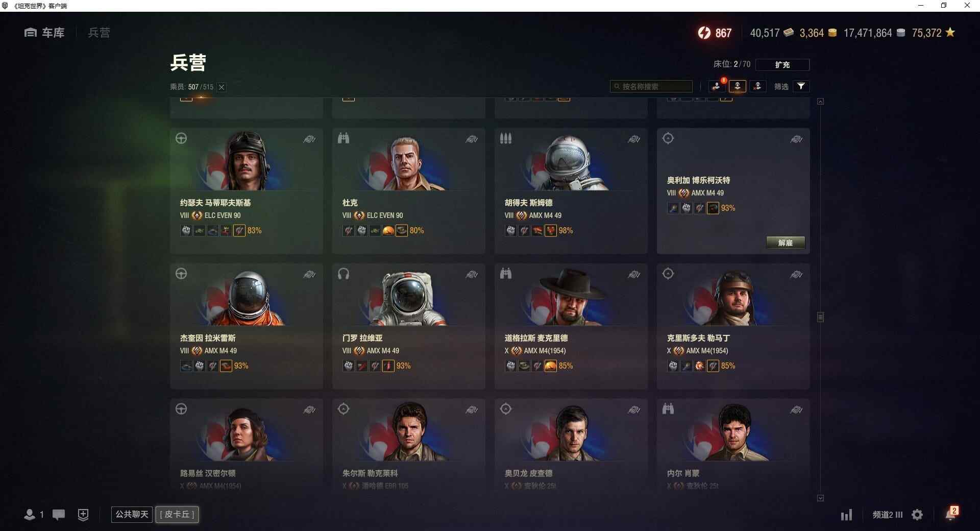The height and width of the screenshot is (531, 980).
Task: Focus the 按名称搜索 search field
Action: (x=651, y=86)
